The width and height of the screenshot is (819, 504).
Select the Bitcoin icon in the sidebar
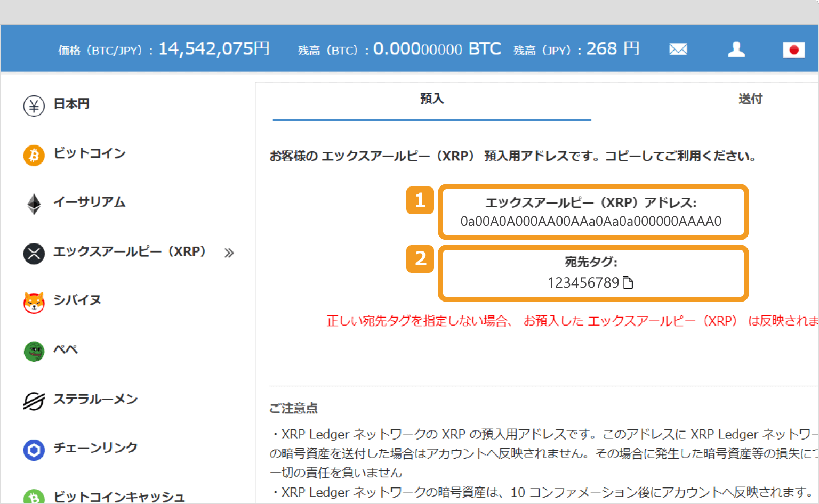click(x=34, y=155)
